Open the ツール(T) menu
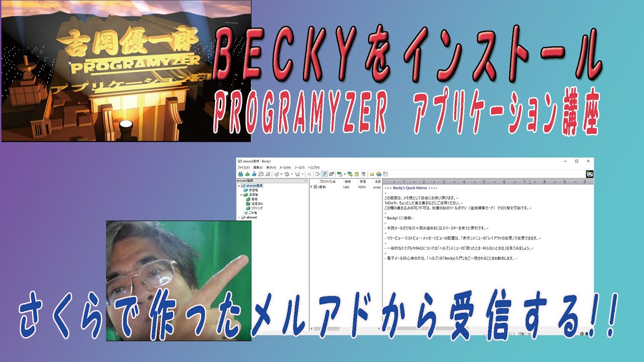 [x=299, y=167]
